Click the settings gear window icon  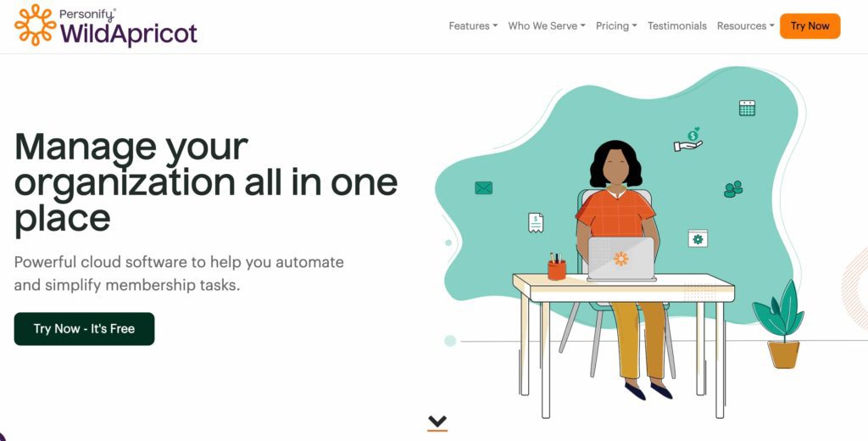point(698,239)
